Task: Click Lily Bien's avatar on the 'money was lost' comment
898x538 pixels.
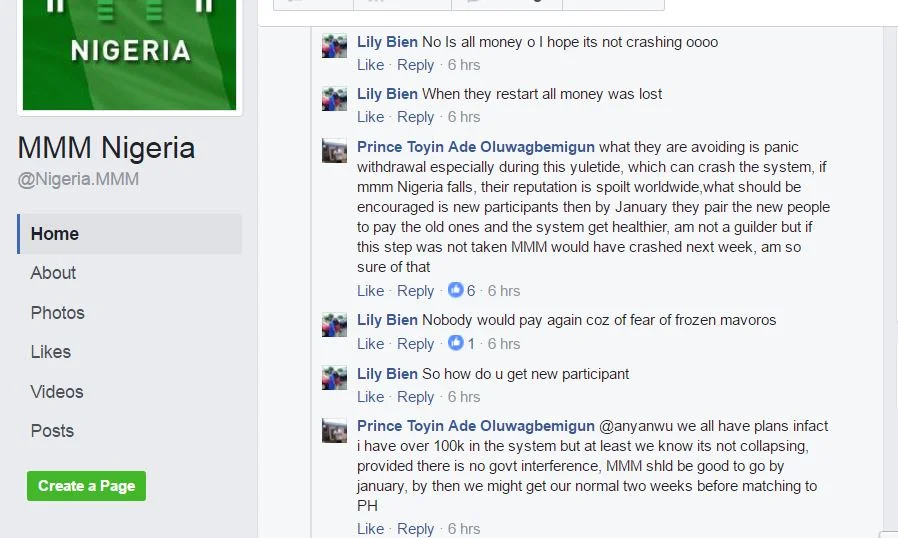Action: pos(334,99)
